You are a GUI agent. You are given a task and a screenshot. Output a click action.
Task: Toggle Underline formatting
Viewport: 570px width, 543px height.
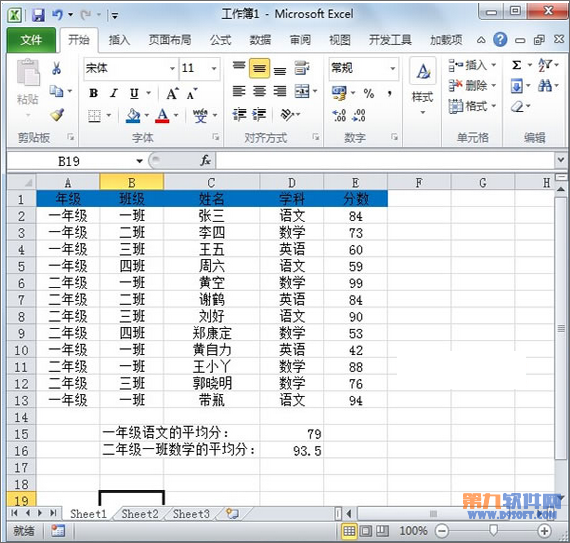tap(135, 93)
